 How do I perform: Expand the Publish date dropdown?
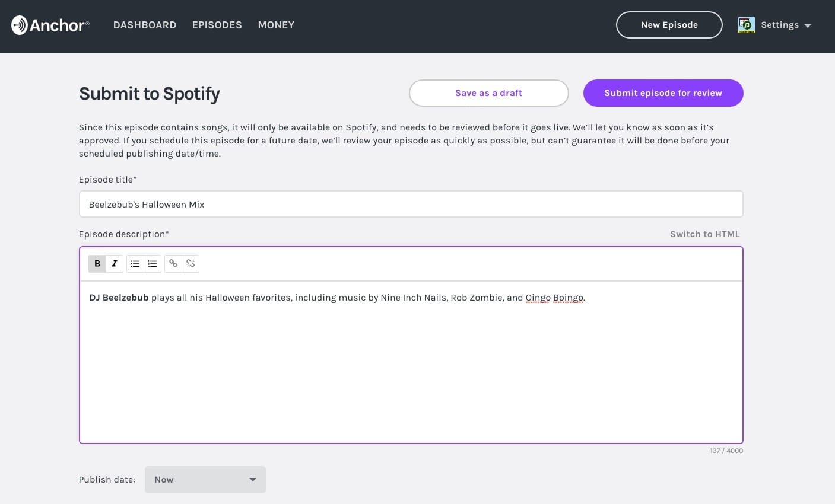pyautogui.click(x=205, y=480)
